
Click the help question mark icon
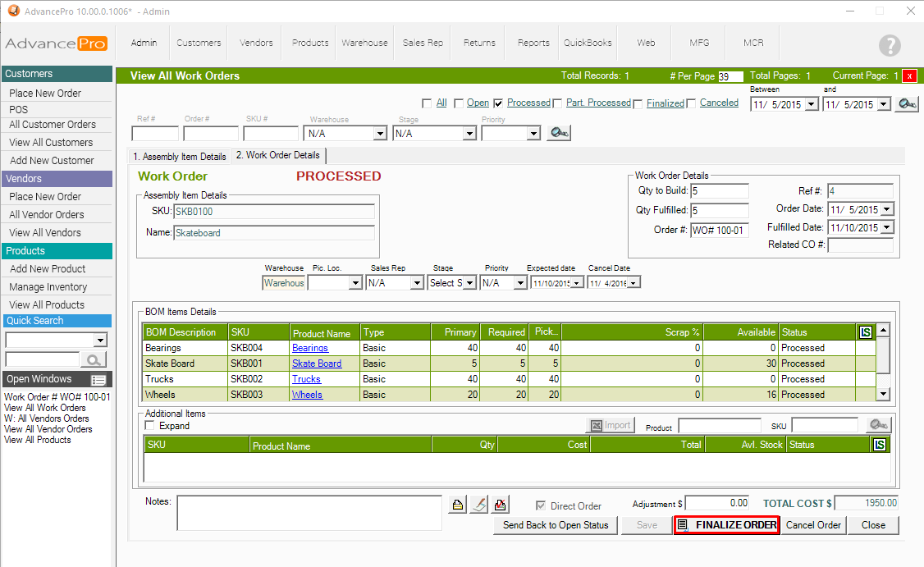coord(889,45)
